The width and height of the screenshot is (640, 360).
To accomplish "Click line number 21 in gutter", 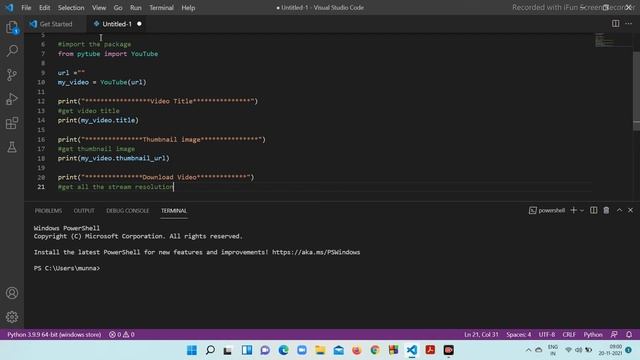I will click(x=41, y=187).
